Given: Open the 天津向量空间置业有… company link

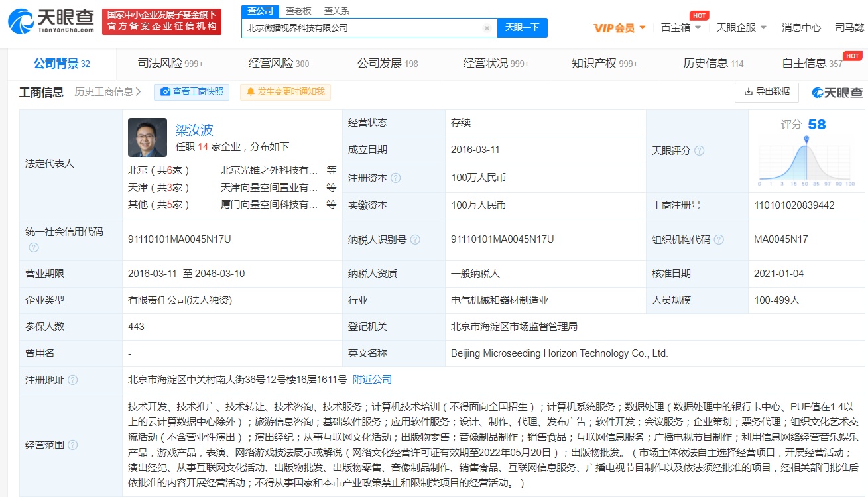Looking at the screenshot, I should (269, 188).
